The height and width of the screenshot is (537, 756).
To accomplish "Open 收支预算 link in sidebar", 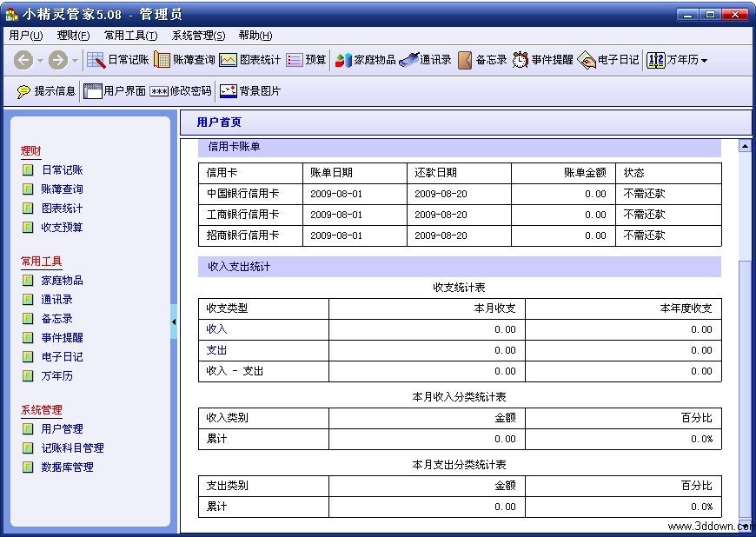I will tap(63, 227).
